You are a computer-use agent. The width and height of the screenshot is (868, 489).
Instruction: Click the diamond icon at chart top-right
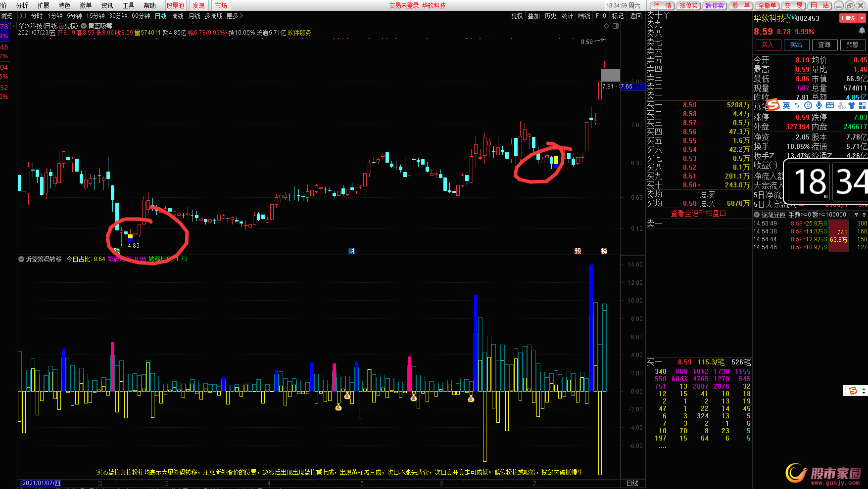(x=607, y=26)
